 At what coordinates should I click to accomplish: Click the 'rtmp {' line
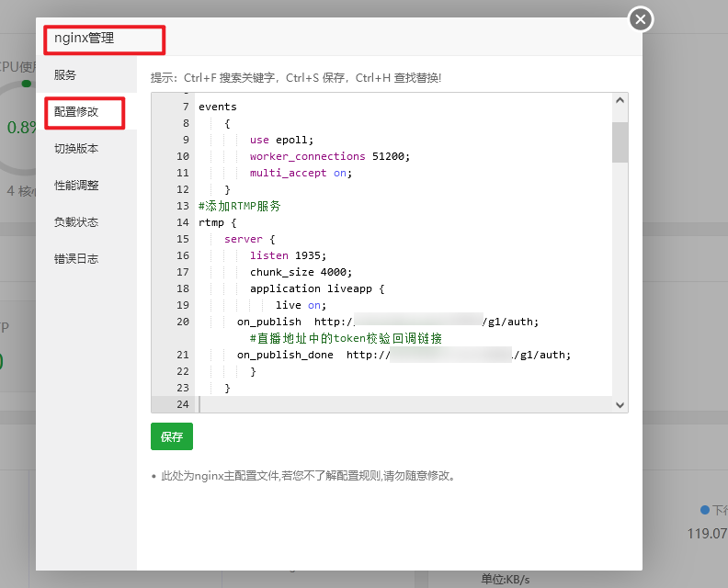coord(217,222)
